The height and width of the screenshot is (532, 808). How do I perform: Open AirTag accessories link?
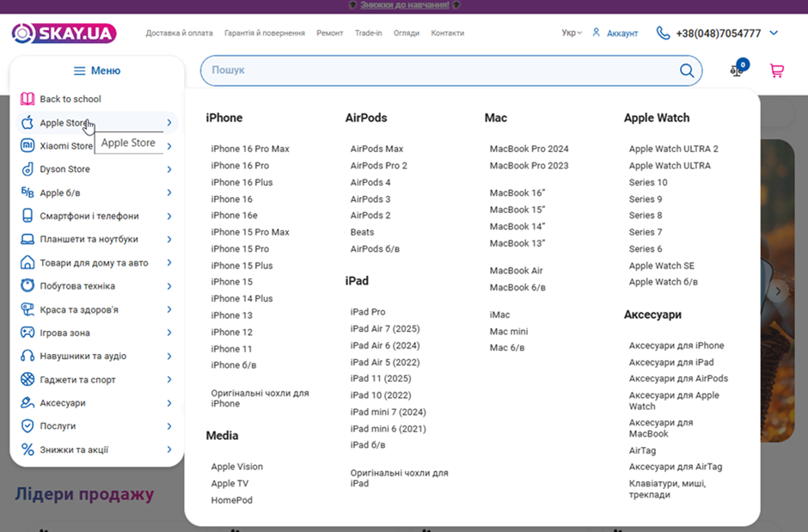[642, 450]
